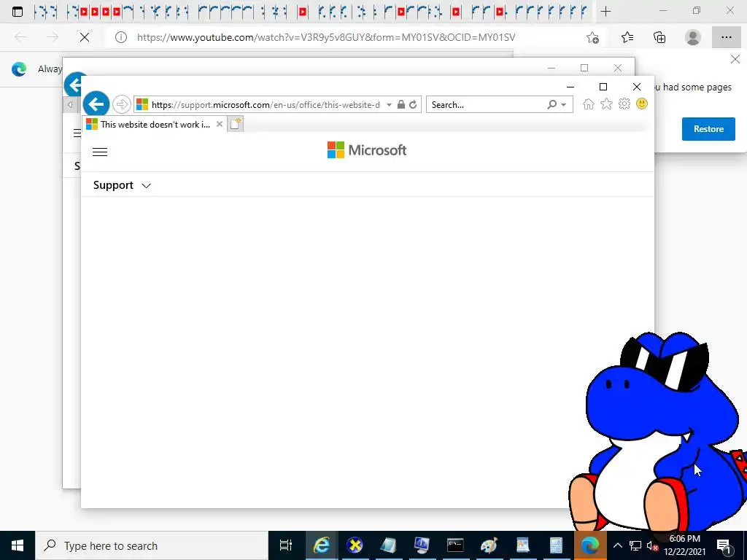The height and width of the screenshot is (560, 747).
Task: Open the IE address bar autocomplete dropdown arrow
Action: 389,105
